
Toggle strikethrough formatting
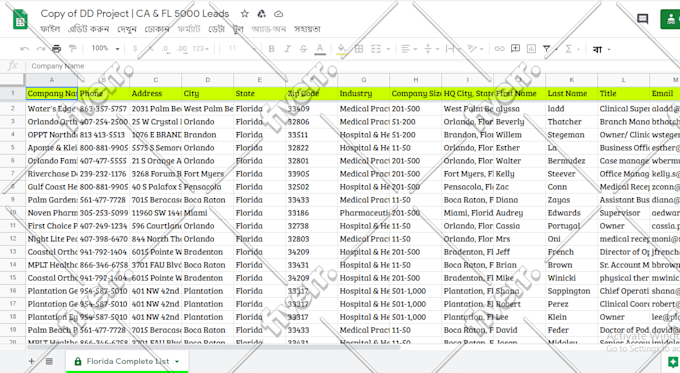click(x=303, y=49)
